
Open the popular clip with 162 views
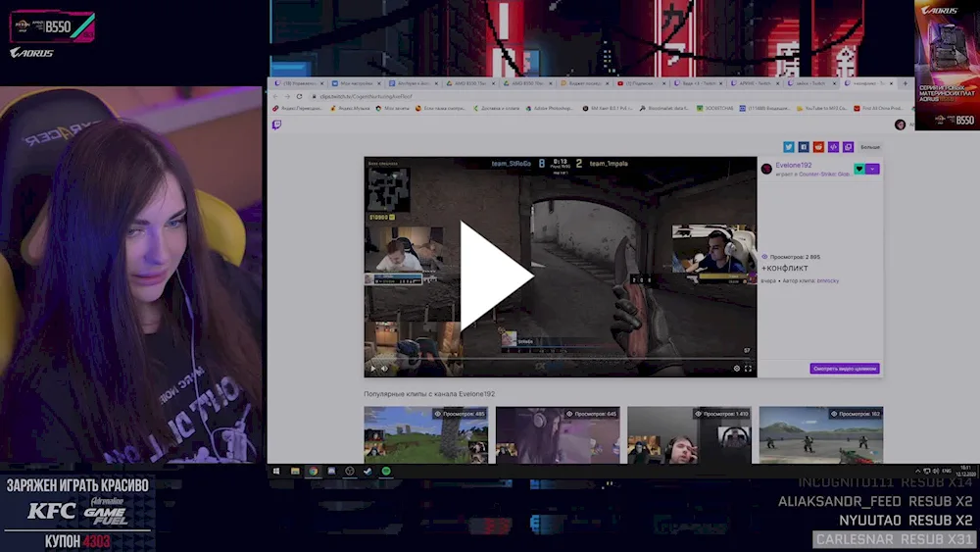(x=821, y=435)
